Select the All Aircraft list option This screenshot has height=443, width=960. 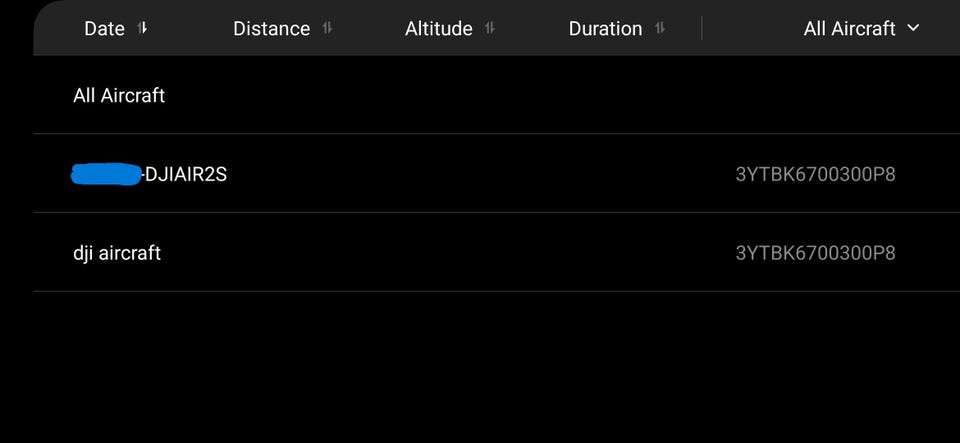[x=119, y=95]
